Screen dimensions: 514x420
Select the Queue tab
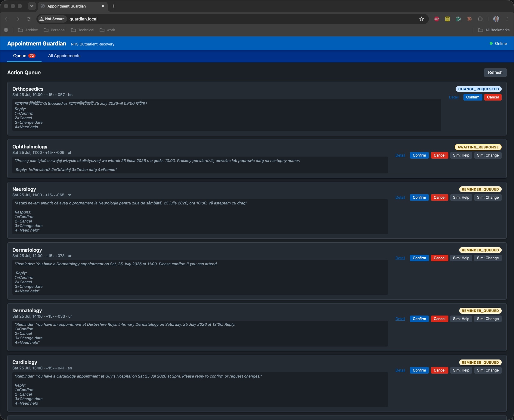pos(24,56)
